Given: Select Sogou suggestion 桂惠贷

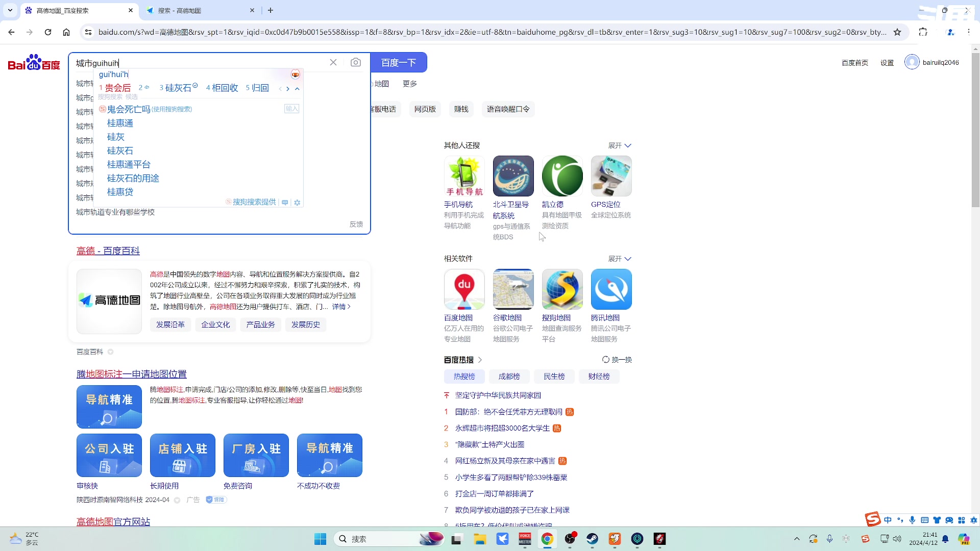Looking at the screenshot, I should point(120,192).
